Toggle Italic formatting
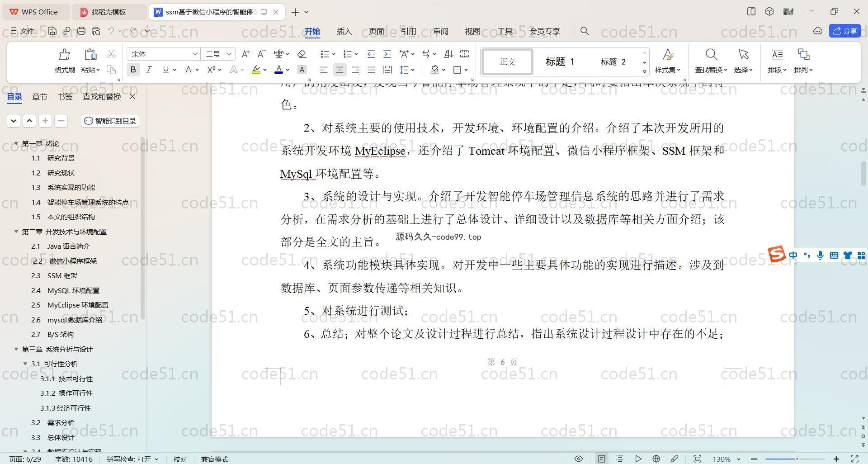Image resolution: width=868 pixels, height=464 pixels. coord(148,70)
